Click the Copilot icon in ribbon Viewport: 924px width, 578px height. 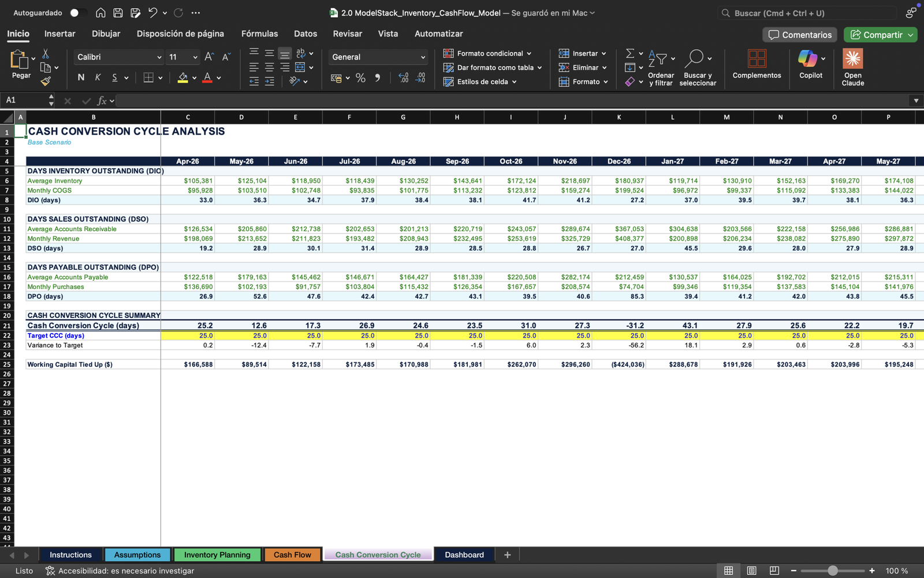807,59
